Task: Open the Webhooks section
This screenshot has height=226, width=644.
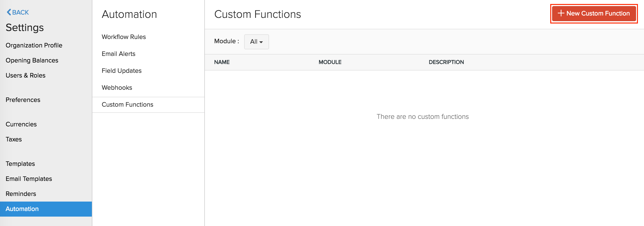Action: click(117, 87)
